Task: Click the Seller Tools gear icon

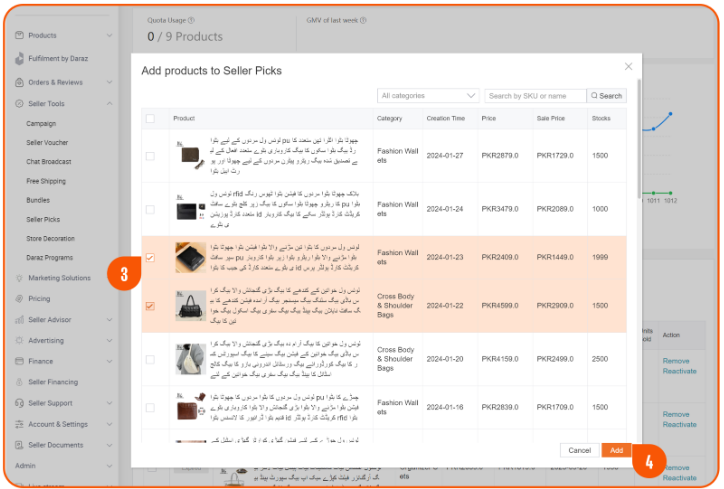Action: (x=19, y=104)
